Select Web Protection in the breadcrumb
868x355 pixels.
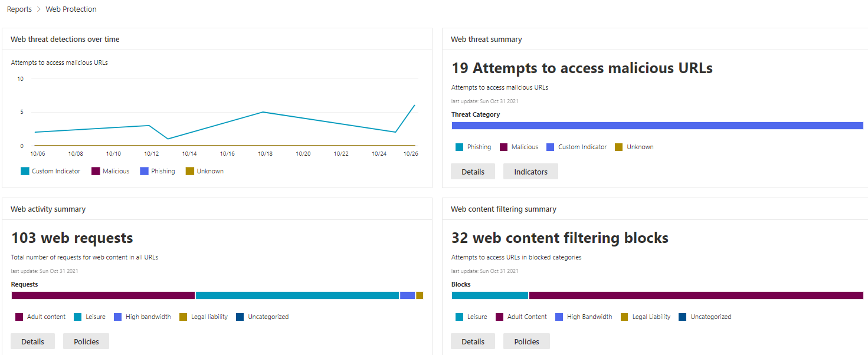point(71,9)
